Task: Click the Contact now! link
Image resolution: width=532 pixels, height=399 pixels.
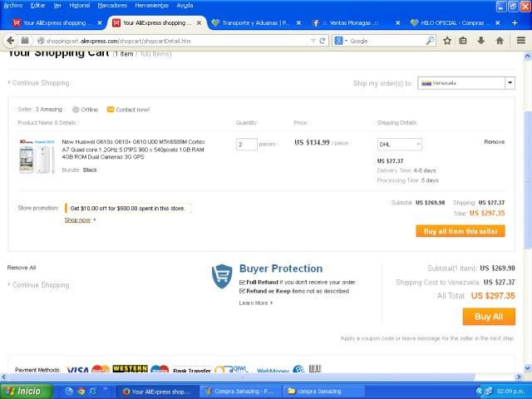Action: [x=133, y=110]
